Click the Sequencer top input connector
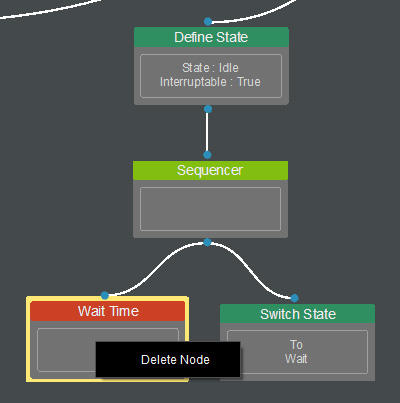 (x=207, y=155)
